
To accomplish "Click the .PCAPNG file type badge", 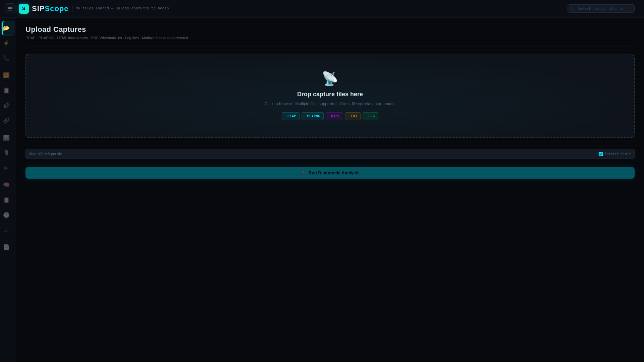I will (313, 116).
